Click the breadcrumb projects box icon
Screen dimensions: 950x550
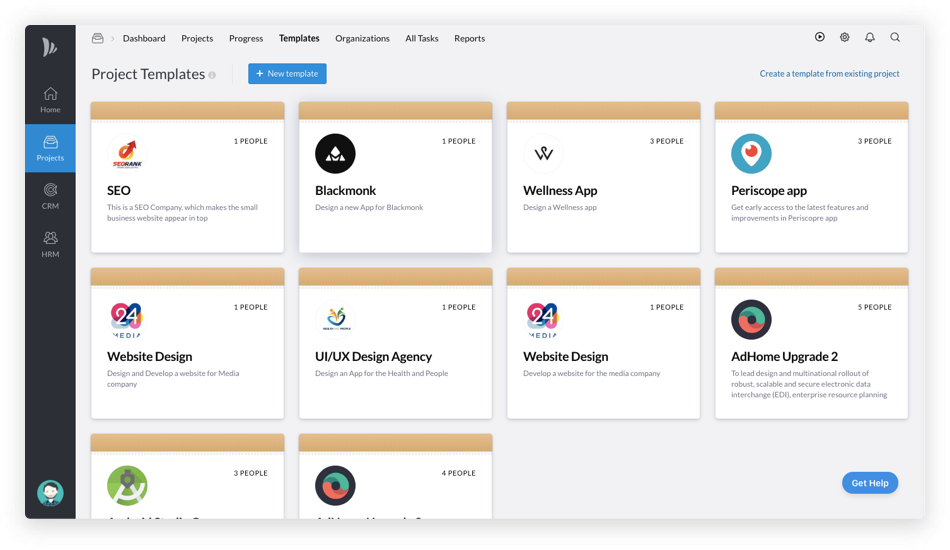pyautogui.click(x=98, y=38)
